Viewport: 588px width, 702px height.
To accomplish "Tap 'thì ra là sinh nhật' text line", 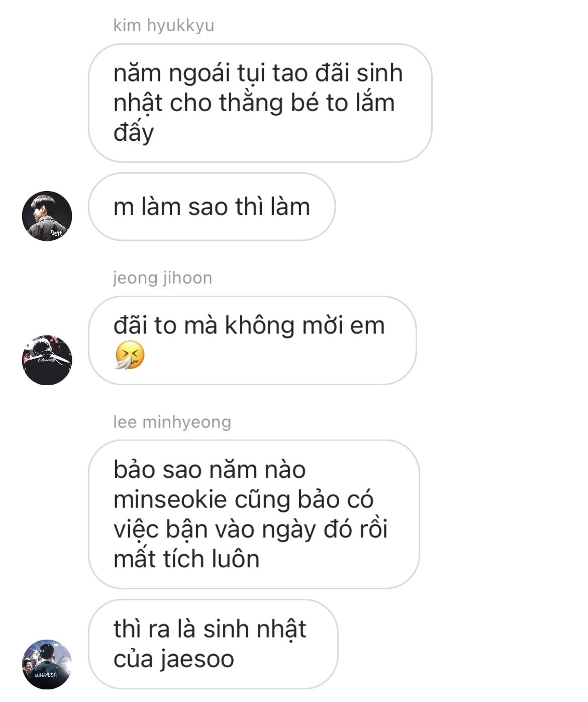I will click(210, 629).
